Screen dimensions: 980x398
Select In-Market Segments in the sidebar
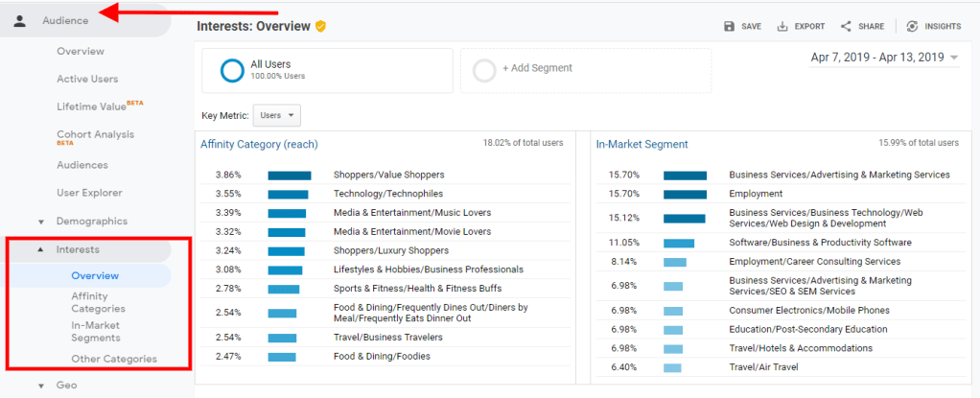click(95, 331)
